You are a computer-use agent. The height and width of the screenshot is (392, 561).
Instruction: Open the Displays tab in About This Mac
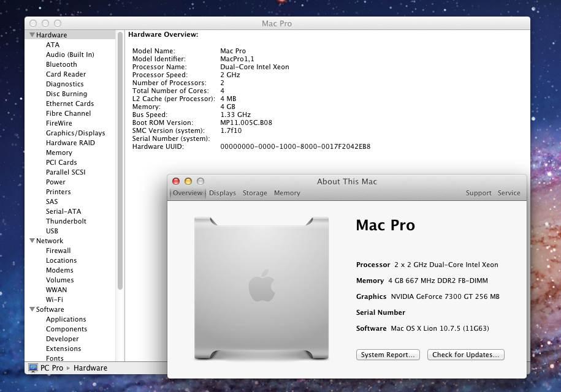coord(222,193)
